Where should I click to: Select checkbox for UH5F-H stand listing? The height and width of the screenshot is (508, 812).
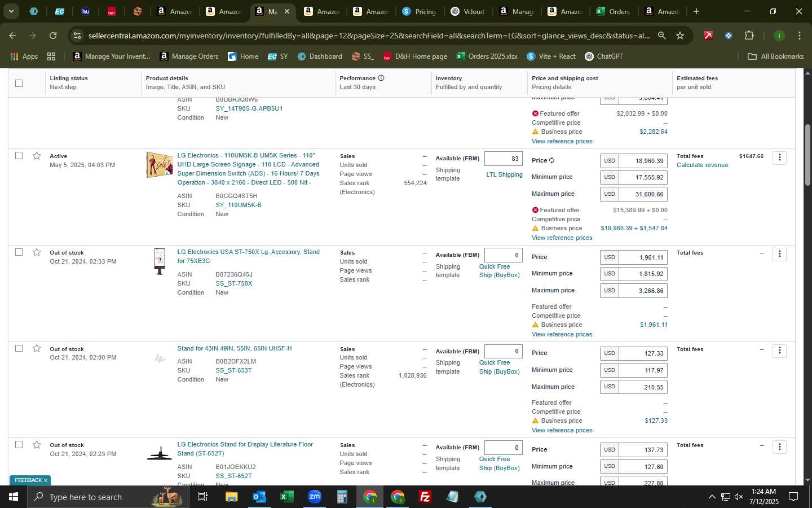coord(19,348)
